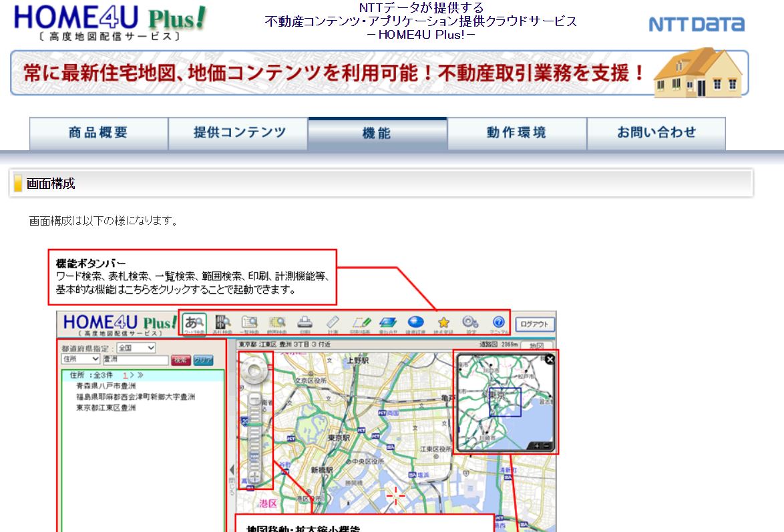Viewport: 784px width, 532px height.
Task: Open the お問い合わせ tab
Action: point(656,134)
